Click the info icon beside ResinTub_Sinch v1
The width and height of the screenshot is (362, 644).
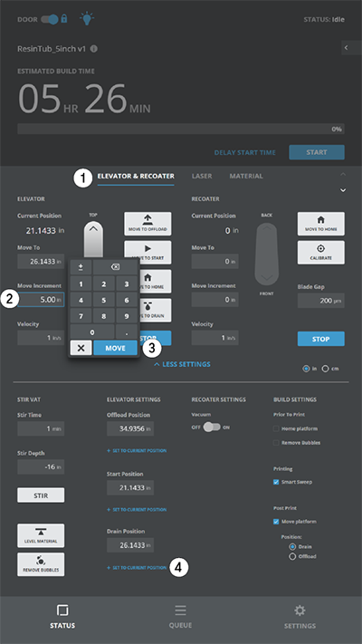click(93, 49)
